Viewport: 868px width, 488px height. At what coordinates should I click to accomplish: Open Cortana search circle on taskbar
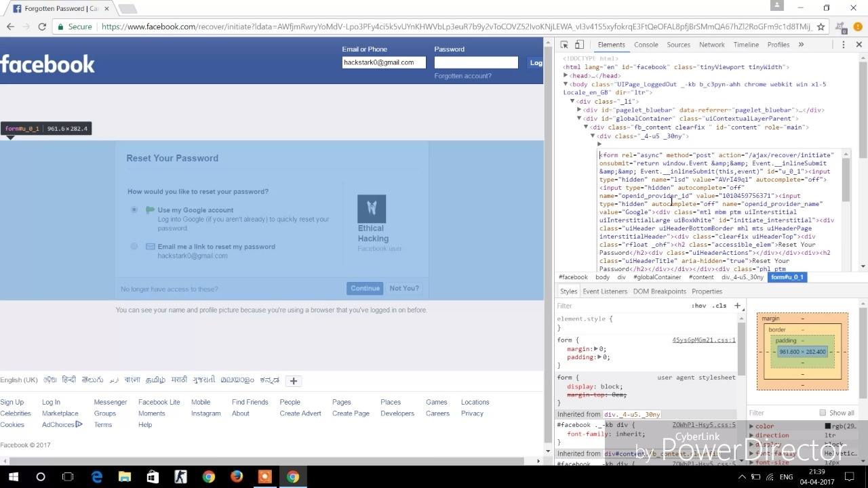click(x=41, y=477)
